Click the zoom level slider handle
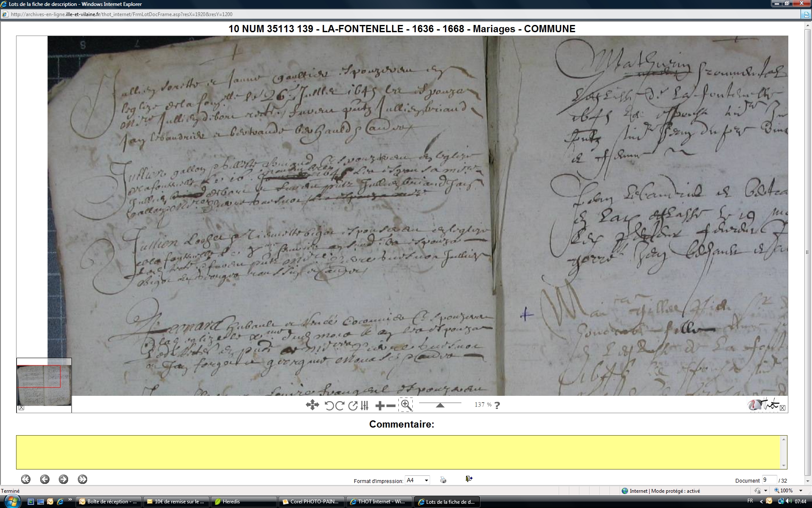 click(x=440, y=405)
